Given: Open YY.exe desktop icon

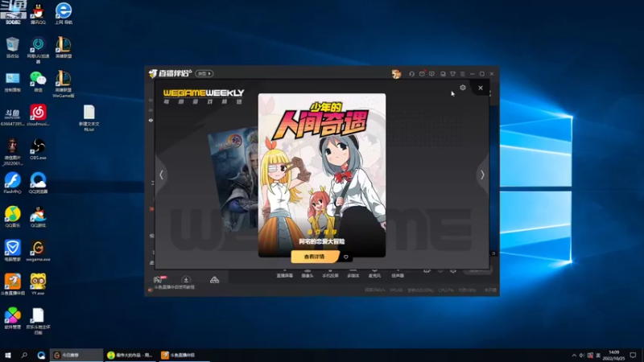Looking at the screenshot, I should point(38,285).
